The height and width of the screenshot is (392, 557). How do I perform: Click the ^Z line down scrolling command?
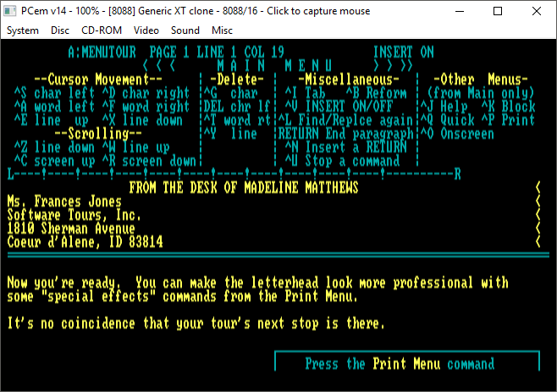tap(54, 147)
